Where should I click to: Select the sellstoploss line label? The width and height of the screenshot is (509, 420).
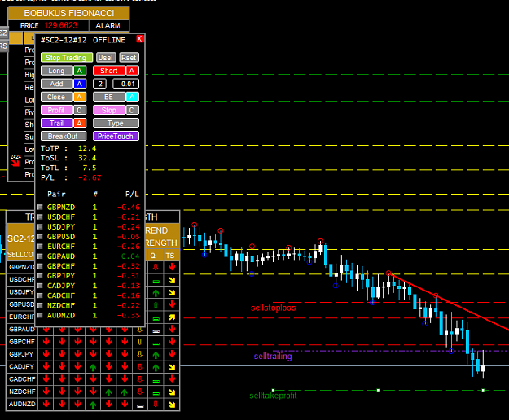pyautogui.click(x=273, y=308)
